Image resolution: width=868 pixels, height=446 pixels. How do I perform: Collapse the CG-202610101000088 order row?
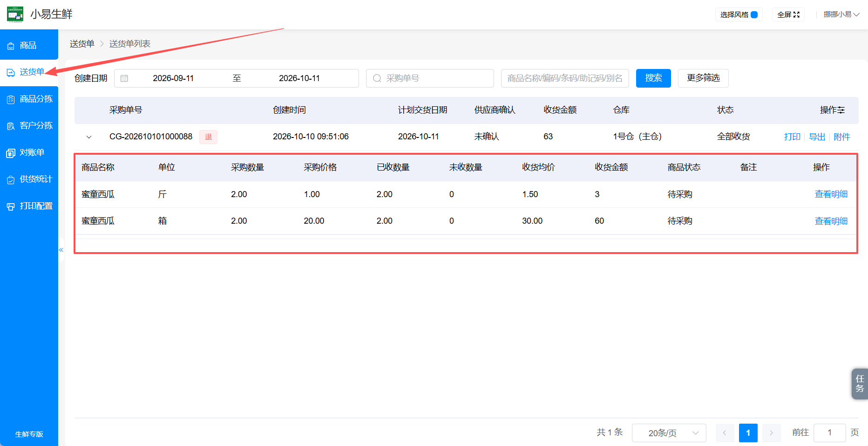click(x=89, y=137)
